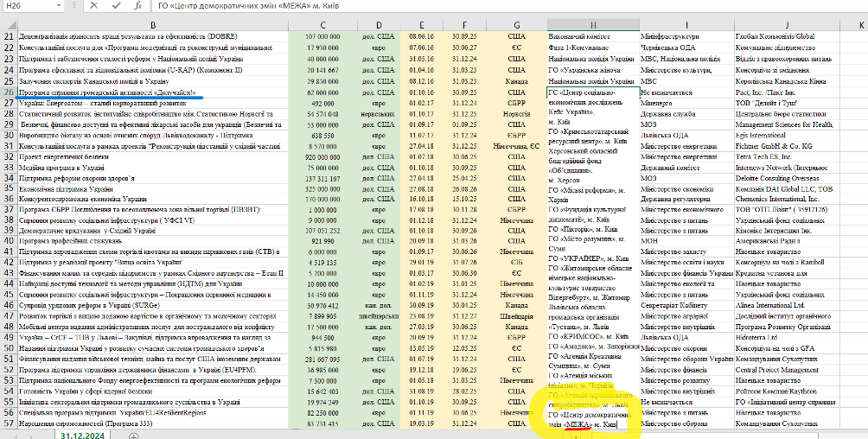Select row 40 header
This screenshot has height=439, width=868.
[10, 240]
